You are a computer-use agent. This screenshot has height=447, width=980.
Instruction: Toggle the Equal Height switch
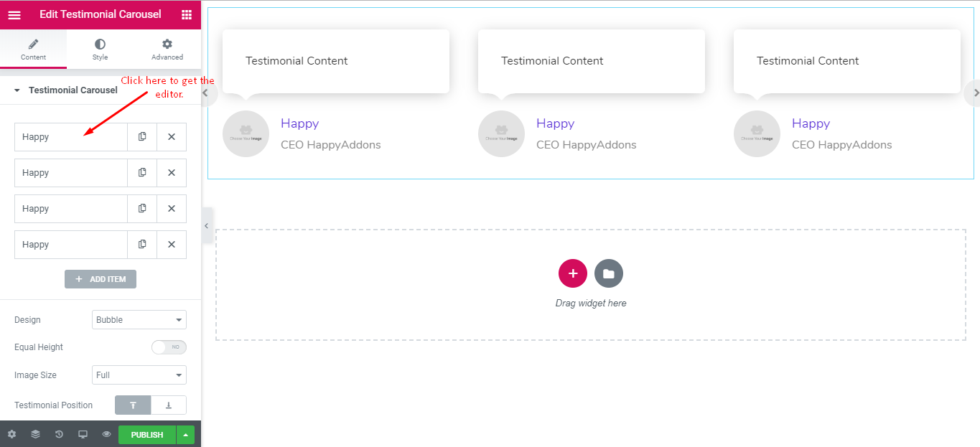pyautogui.click(x=169, y=347)
